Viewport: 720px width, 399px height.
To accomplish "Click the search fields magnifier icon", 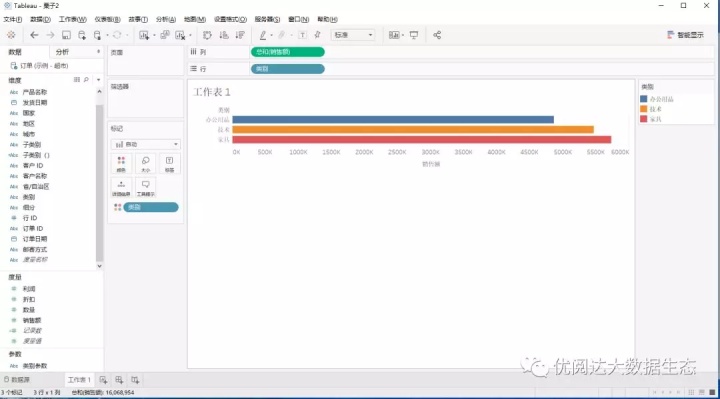I will tap(86, 80).
